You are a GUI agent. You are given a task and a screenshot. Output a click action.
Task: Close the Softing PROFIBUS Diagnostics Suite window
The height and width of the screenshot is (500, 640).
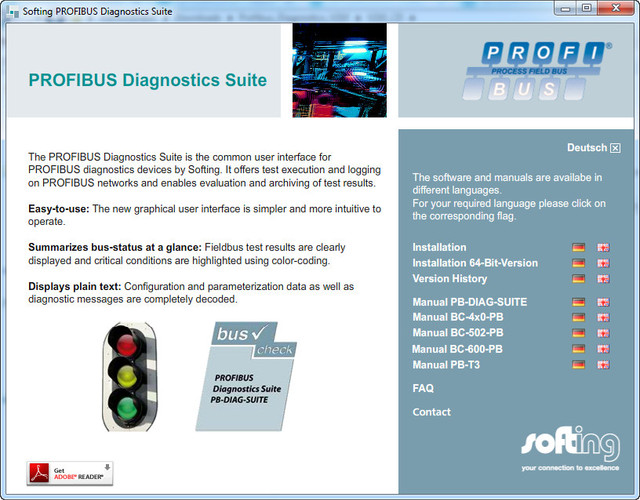coord(616,8)
